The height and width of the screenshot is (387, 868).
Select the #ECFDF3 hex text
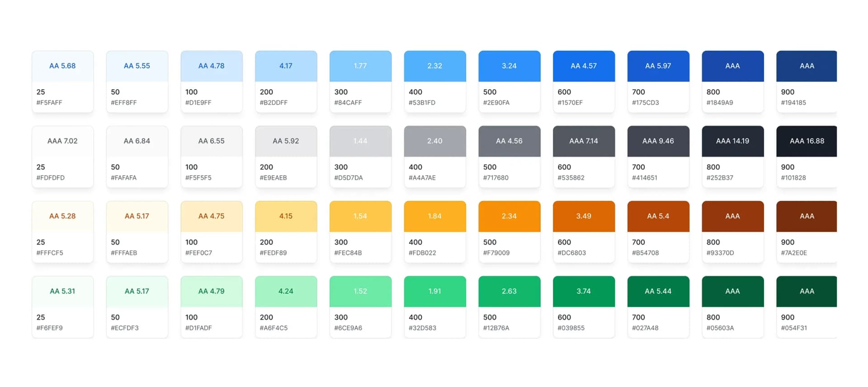tap(125, 328)
